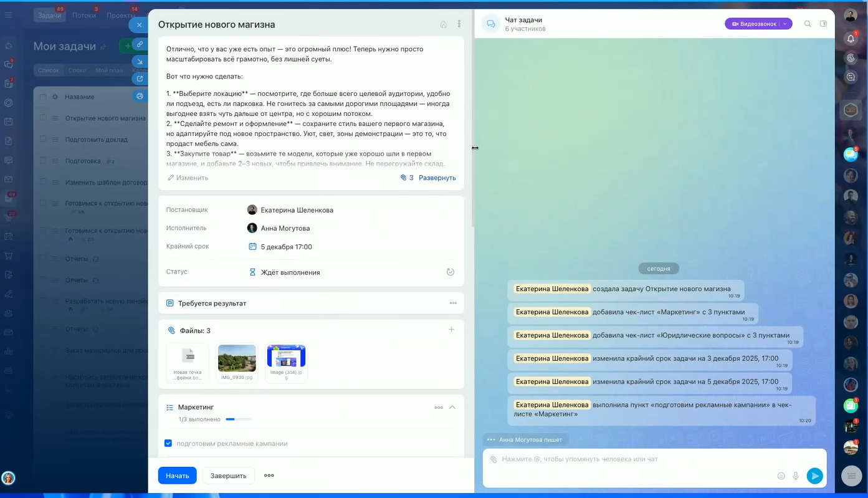Click Изменить to edit the description
868x498 pixels.
point(188,178)
